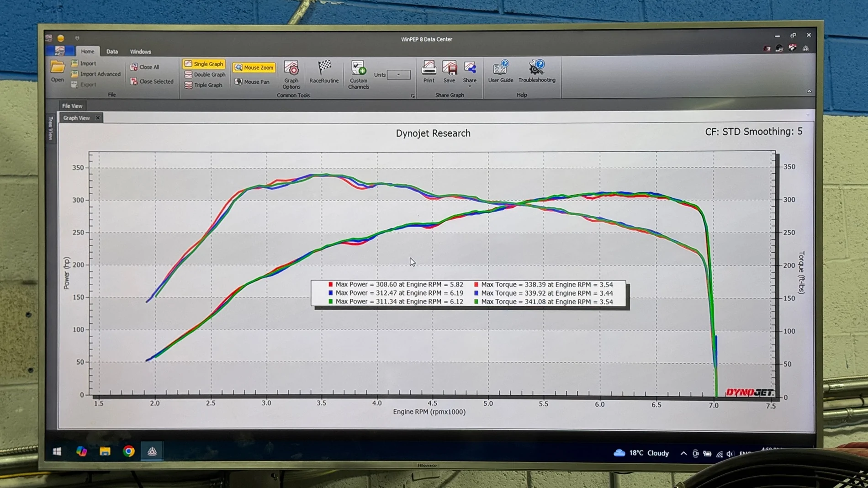Viewport: 868px width, 488px height.
Task: Open the User Guide
Action: (x=500, y=72)
